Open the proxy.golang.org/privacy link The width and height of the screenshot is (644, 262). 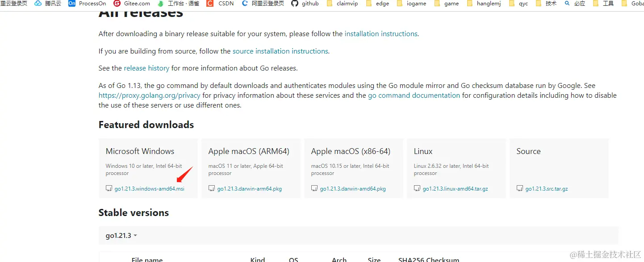point(150,96)
